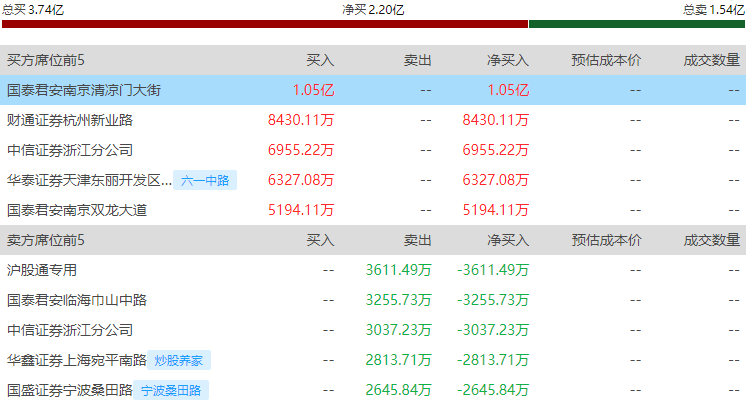Click 卖方席位前5 header

[x=46, y=240]
